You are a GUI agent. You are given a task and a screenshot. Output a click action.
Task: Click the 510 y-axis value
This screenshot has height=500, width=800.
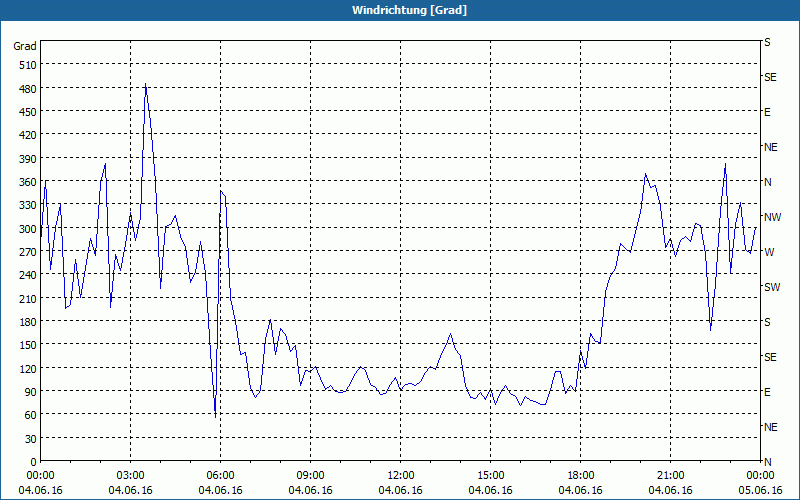[28, 65]
